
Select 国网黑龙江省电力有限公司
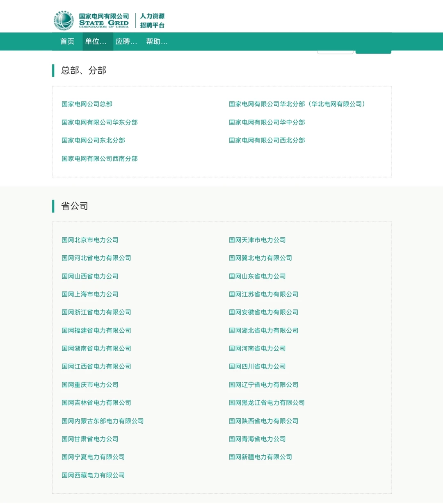(x=267, y=403)
